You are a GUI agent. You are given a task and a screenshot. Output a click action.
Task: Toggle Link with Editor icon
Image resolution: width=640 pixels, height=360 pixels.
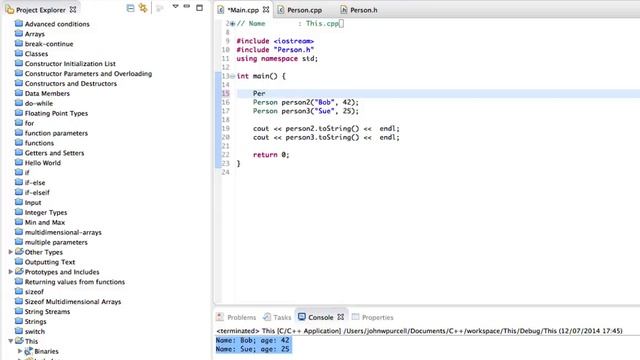(143, 8)
